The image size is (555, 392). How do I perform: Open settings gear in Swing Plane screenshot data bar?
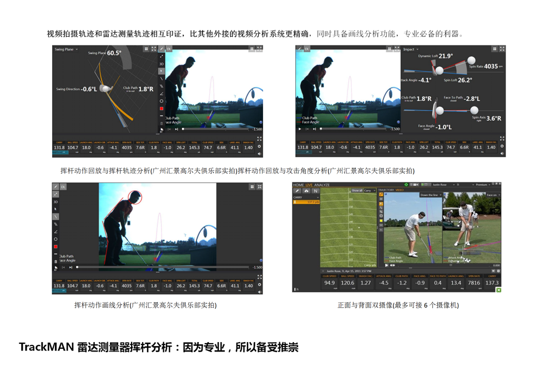coord(259,146)
